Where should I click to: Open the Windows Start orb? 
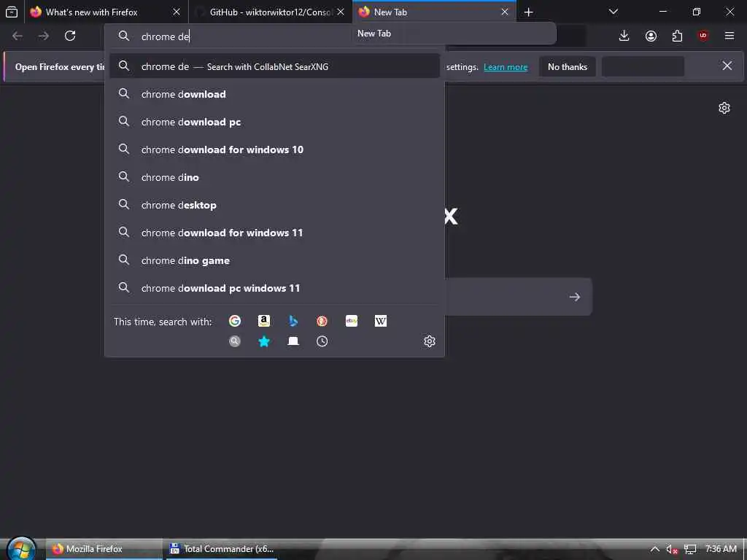coord(21,548)
